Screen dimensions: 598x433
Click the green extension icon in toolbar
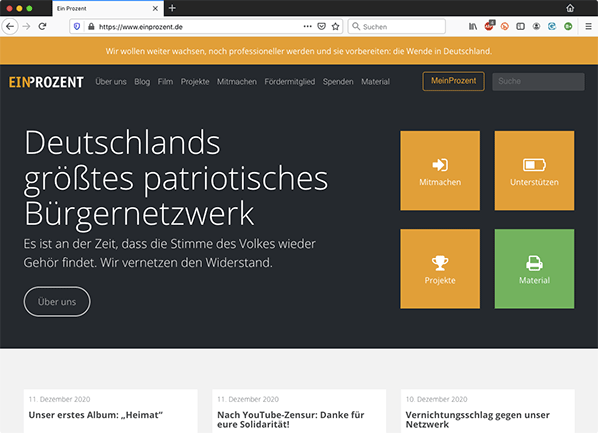pos(568,26)
